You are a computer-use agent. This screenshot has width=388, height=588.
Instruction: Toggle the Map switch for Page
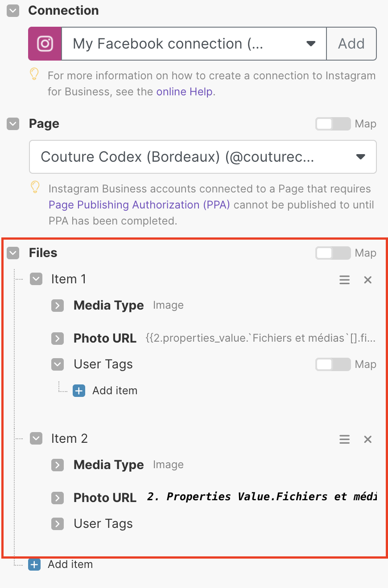coord(333,124)
